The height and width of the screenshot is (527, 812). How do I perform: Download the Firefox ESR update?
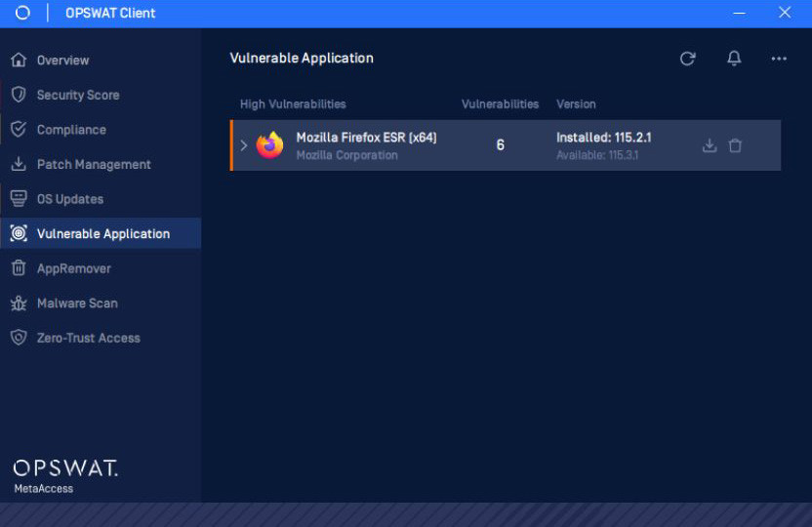(x=710, y=145)
